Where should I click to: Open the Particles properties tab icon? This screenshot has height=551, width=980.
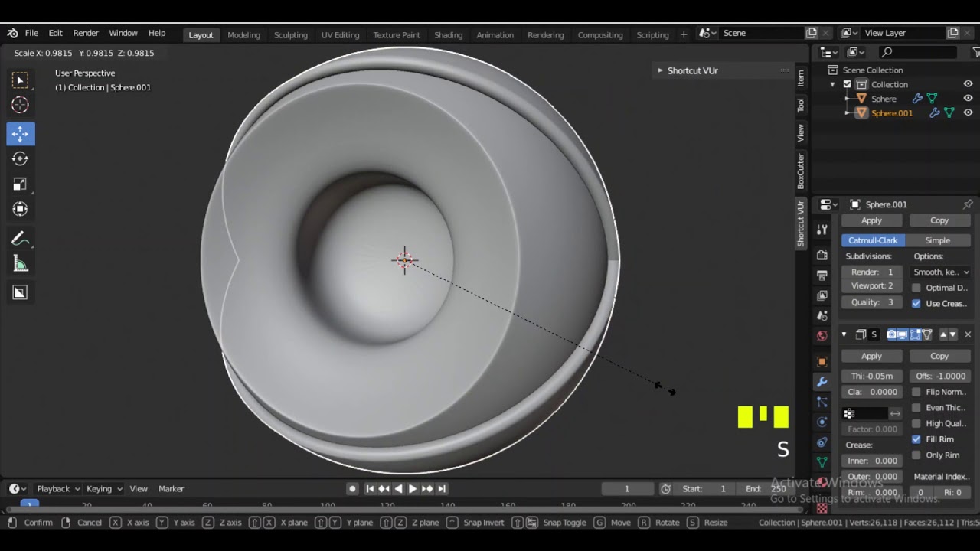822,402
